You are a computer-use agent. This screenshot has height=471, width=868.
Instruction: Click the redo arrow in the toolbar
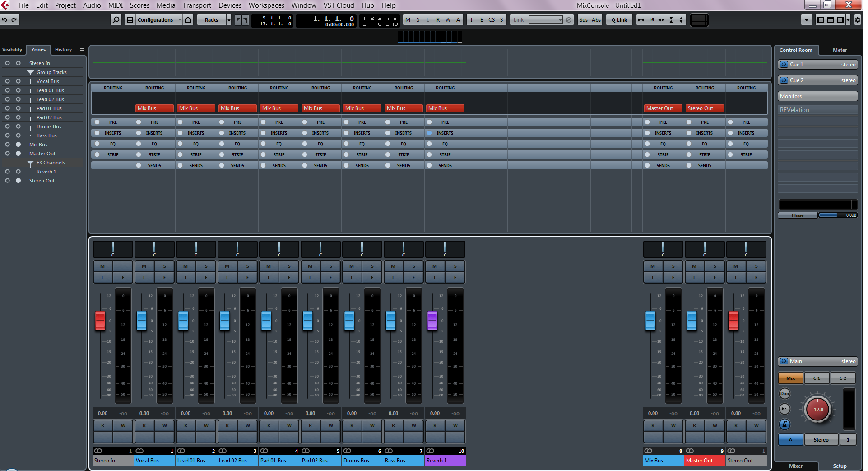[14, 20]
